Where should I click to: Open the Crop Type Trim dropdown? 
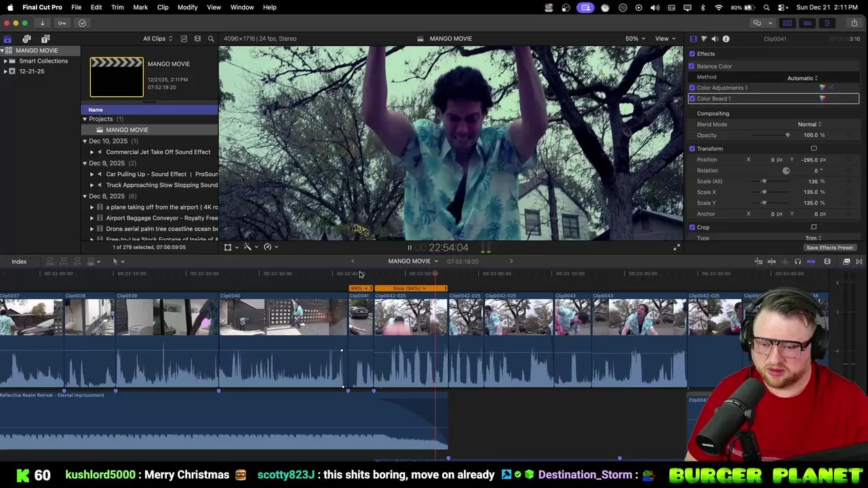(x=813, y=239)
